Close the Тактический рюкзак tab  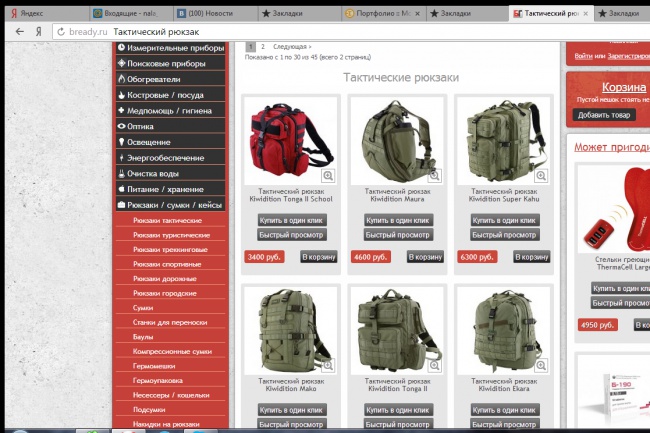(585, 14)
